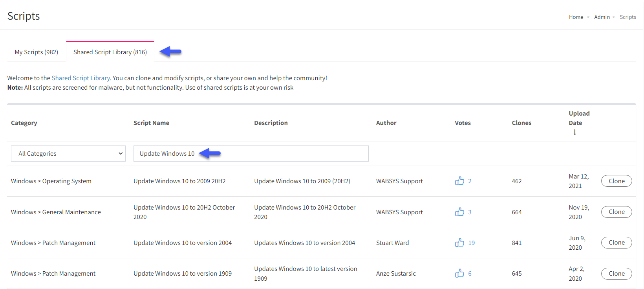This screenshot has width=644, height=289.
Task: Click upload date 'Jun 9, 2020'
Action: pyautogui.click(x=577, y=243)
